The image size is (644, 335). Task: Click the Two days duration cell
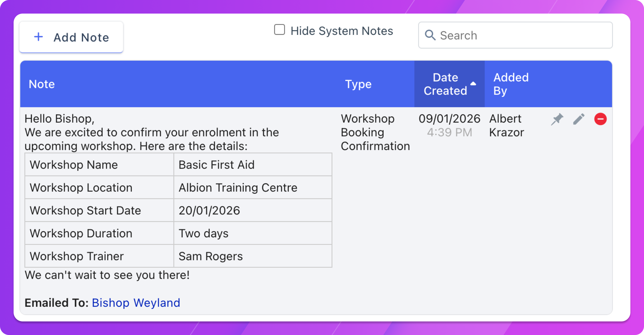[253, 233]
